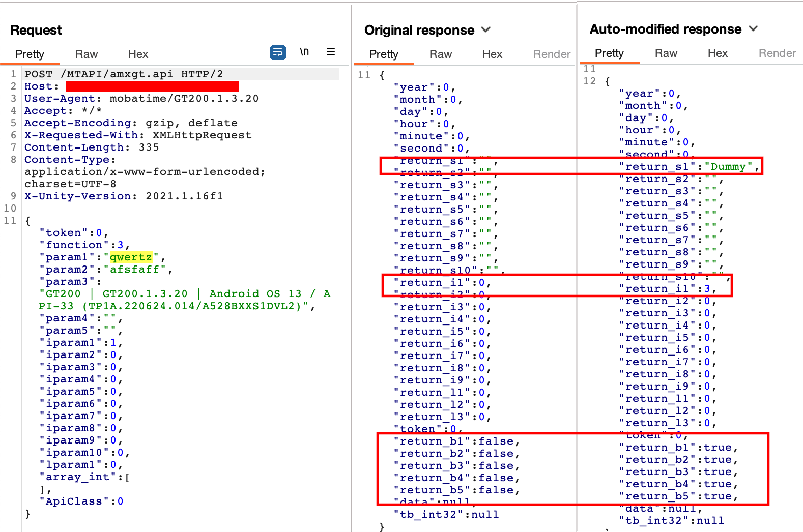Click "year":0 in Original response
Screen dimensions: 803x532
[425, 87]
